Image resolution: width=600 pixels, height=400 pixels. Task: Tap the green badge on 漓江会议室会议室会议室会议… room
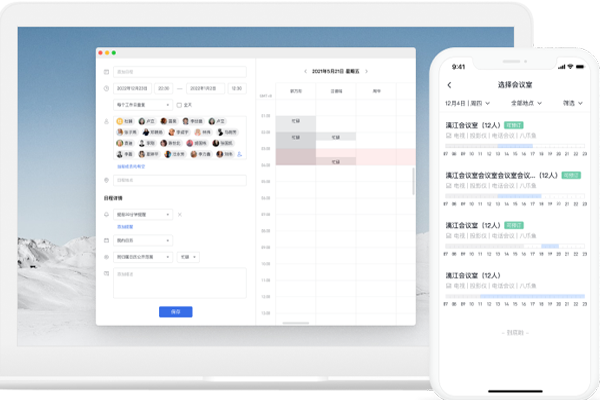click(x=571, y=175)
